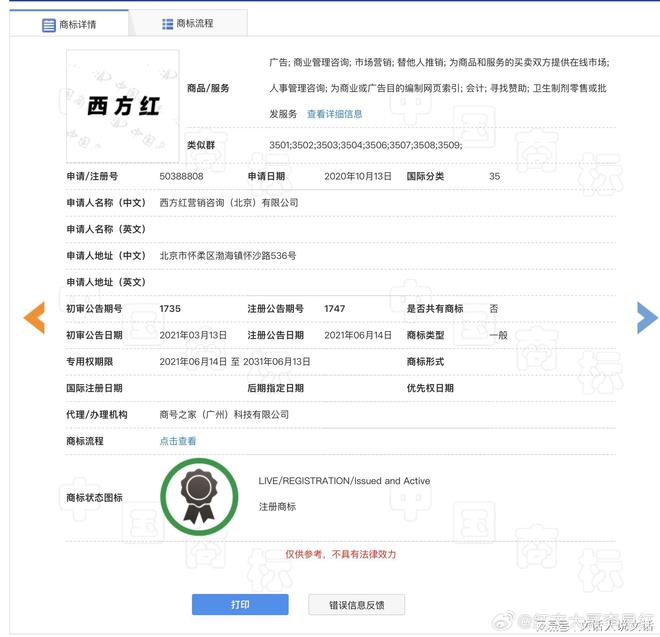The image size is (660, 637).
Task: Open the 查看详细信息 link
Action: click(x=335, y=114)
